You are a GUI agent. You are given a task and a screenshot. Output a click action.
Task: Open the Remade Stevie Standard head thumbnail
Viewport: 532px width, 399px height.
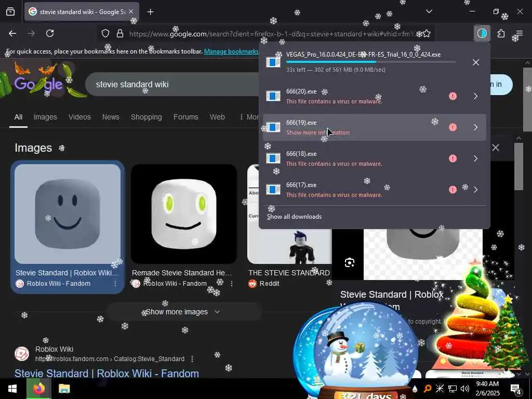[x=184, y=214]
